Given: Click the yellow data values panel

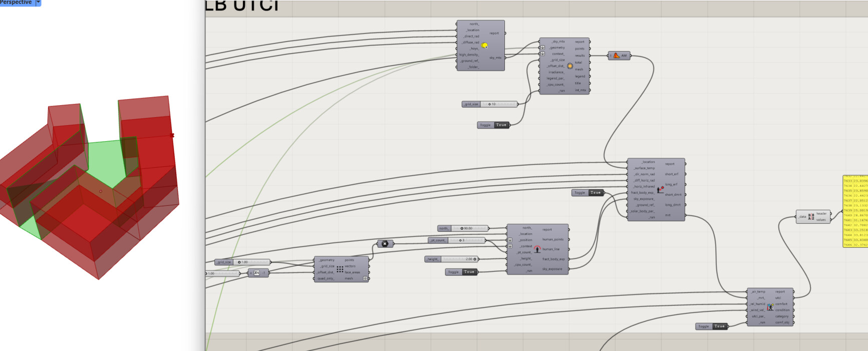Looking at the screenshot, I should [x=855, y=211].
